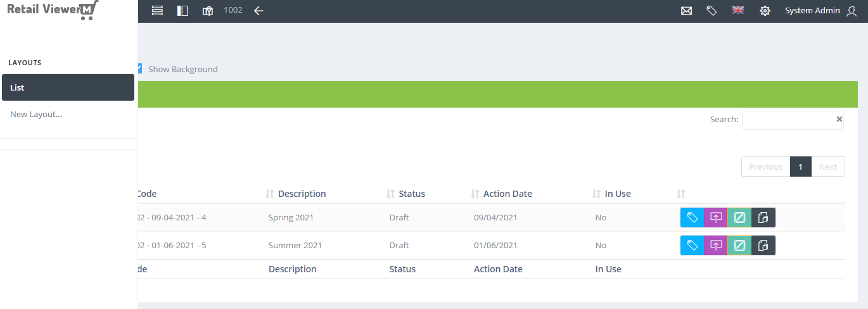The image size is (868, 309).
Task: Go back using the left arrow icon
Action: [x=258, y=11]
